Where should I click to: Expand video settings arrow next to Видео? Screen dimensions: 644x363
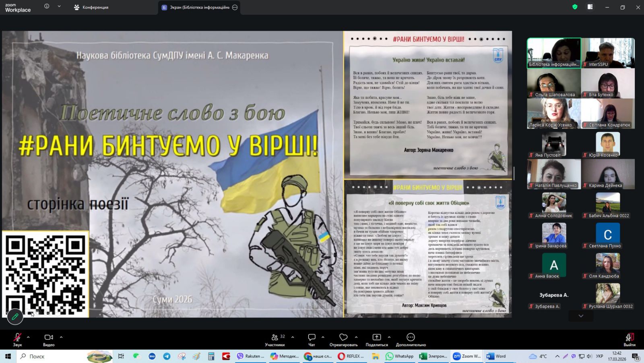click(61, 337)
